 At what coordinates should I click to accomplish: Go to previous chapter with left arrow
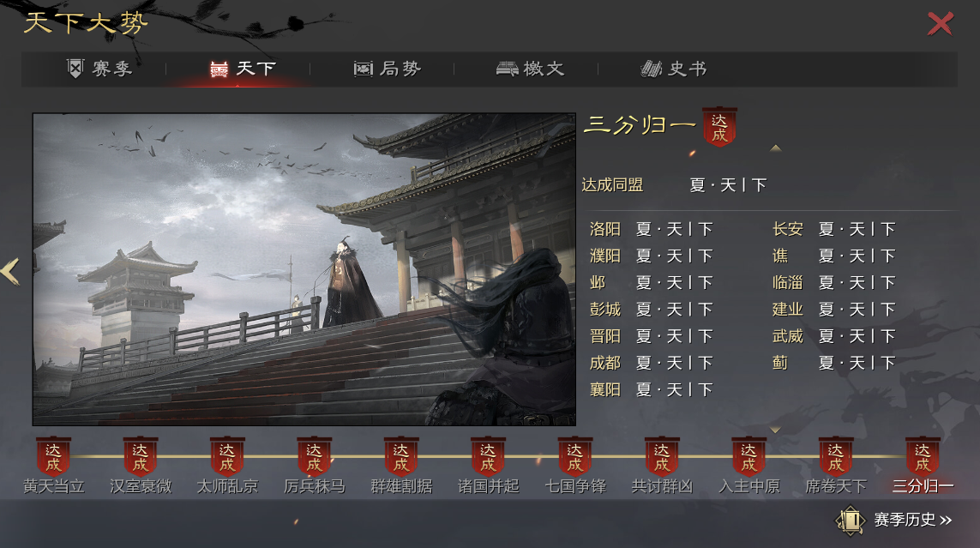[x=10, y=272]
